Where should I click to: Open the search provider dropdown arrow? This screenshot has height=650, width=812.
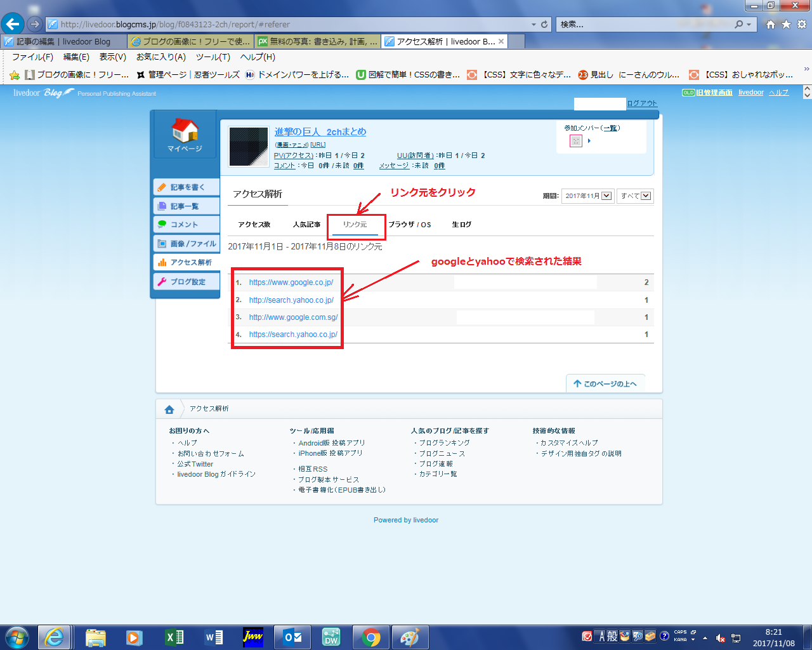pos(749,24)
